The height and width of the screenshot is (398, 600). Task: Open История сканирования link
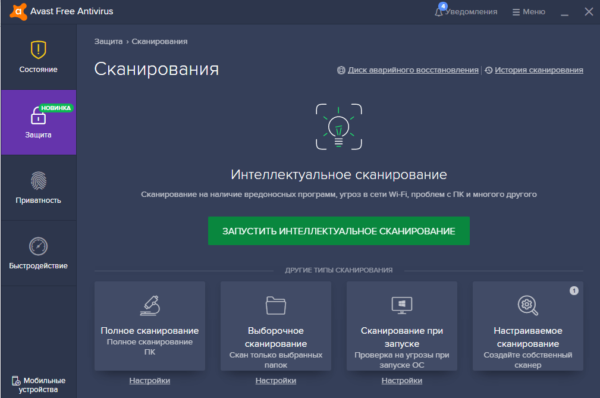click(x=539, y=70)
